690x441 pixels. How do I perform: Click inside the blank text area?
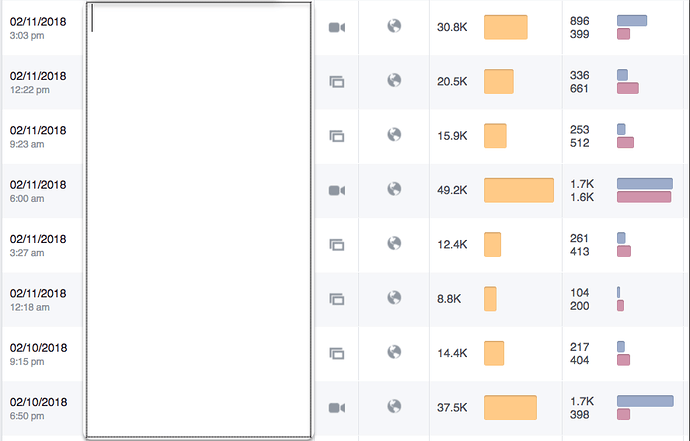(199, 220)
